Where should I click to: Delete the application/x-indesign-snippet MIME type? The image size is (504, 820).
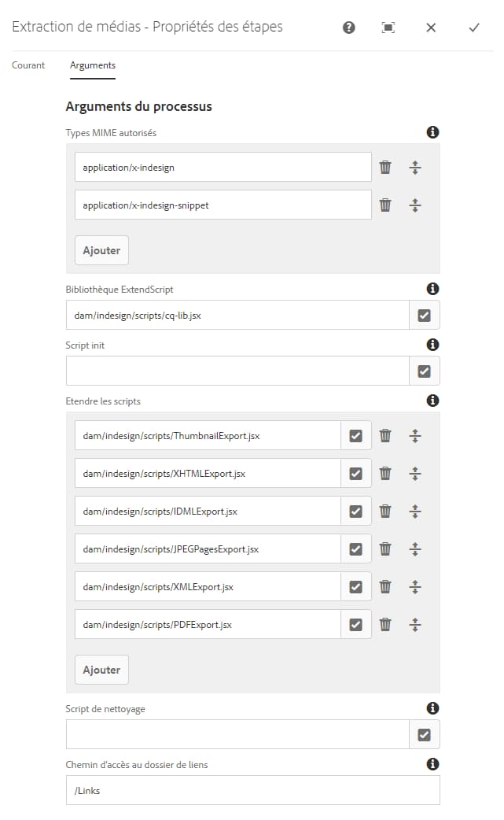(385, 204)
